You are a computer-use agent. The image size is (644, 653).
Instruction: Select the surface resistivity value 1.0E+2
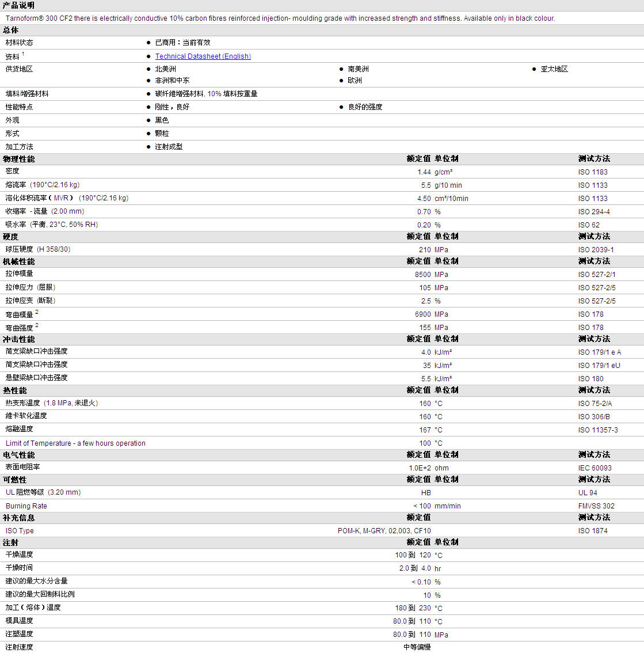coord(420,468)
